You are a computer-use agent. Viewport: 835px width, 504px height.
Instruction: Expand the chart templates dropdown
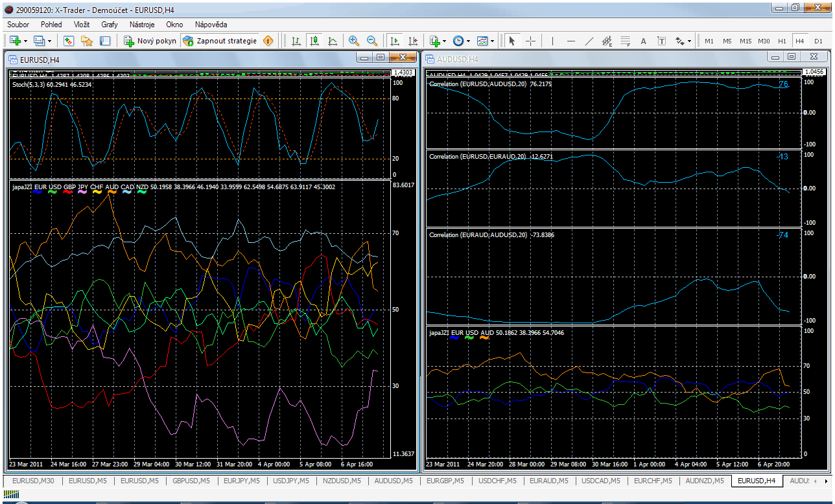tap(493, 41)
